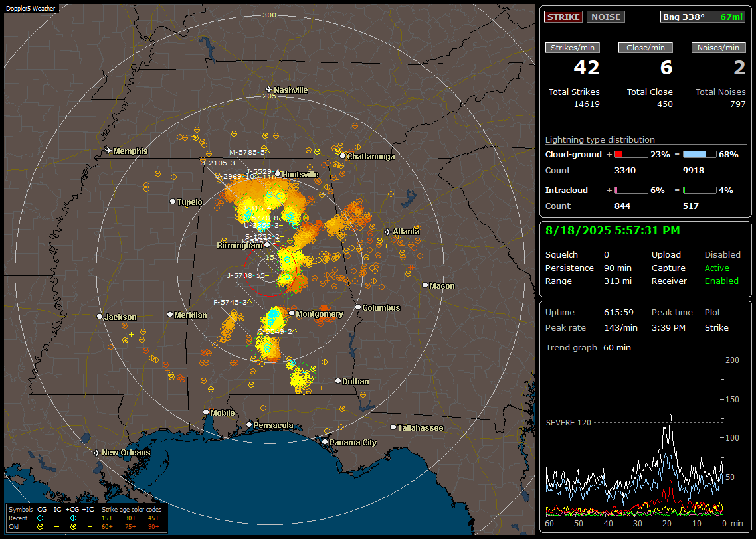Click the trend graph plot area
This screenshot has height=539, width=756.
(634, 438)
